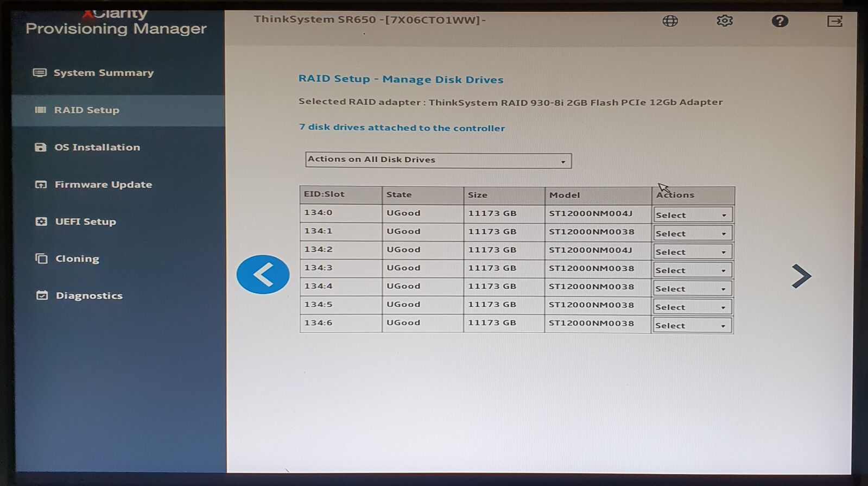The height and width of the screenshot is (486, 868).
Task: Open UEFI Setup menu label
Action: 86,222
